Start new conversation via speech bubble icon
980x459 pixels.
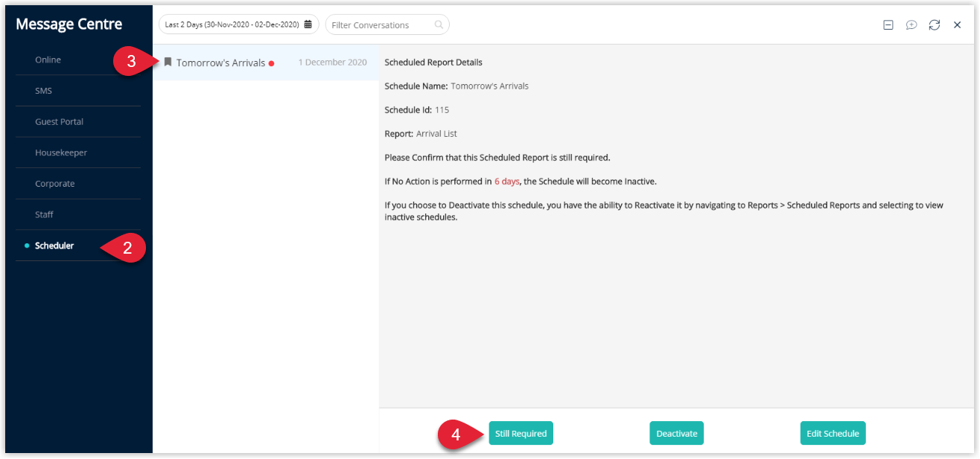point(911,25)
